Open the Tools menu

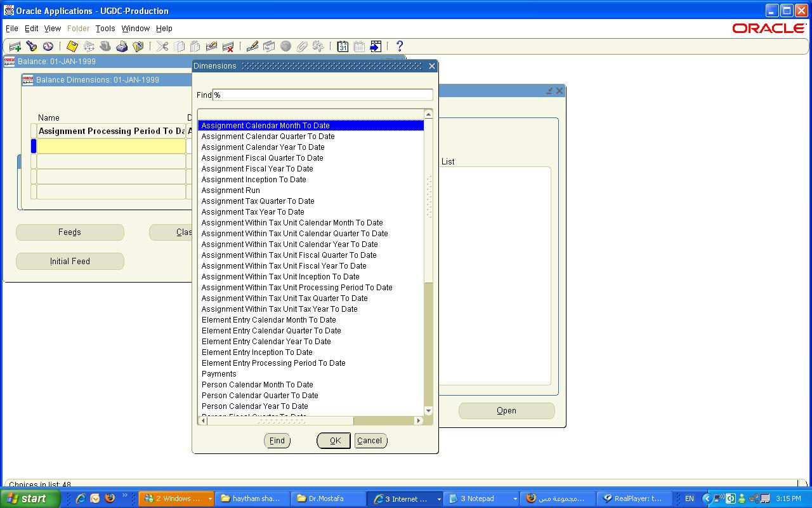105,29
